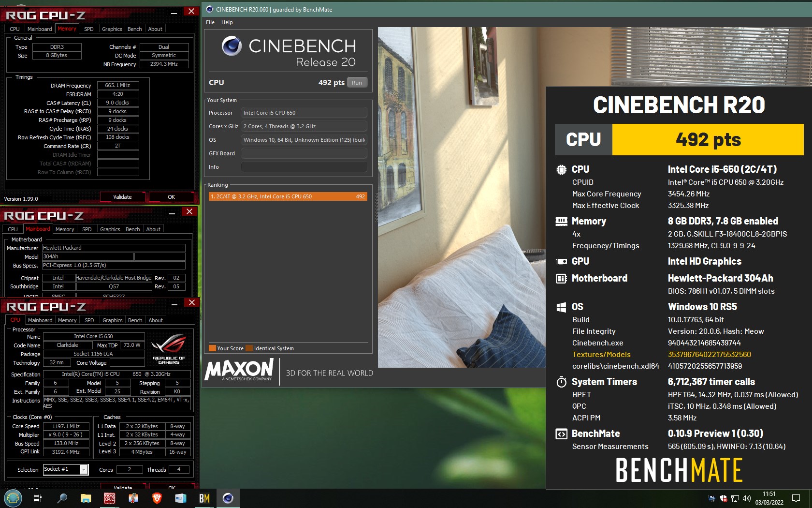Launch Brave browser from taskbar

click(x=157, y=498)
